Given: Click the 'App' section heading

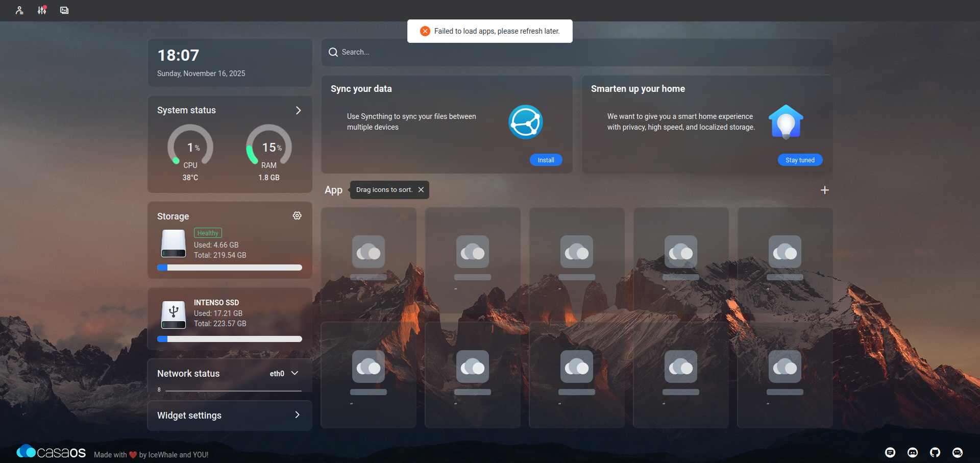Looking at the screenshot, I should [x=334, y=190].
